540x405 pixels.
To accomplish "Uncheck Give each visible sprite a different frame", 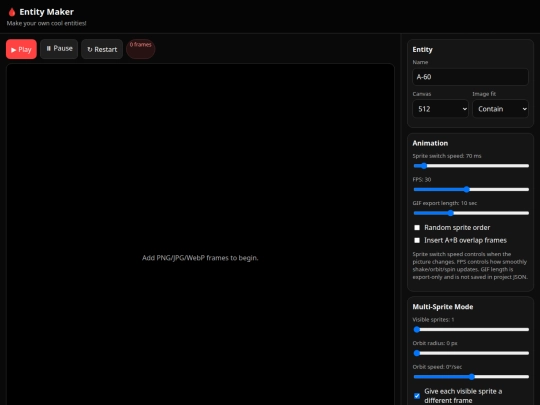I will tap(417, 396).
